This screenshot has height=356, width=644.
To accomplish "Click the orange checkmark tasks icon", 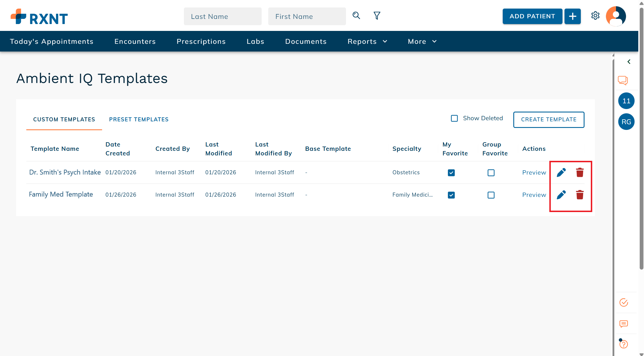I will (x=623, y=302).
